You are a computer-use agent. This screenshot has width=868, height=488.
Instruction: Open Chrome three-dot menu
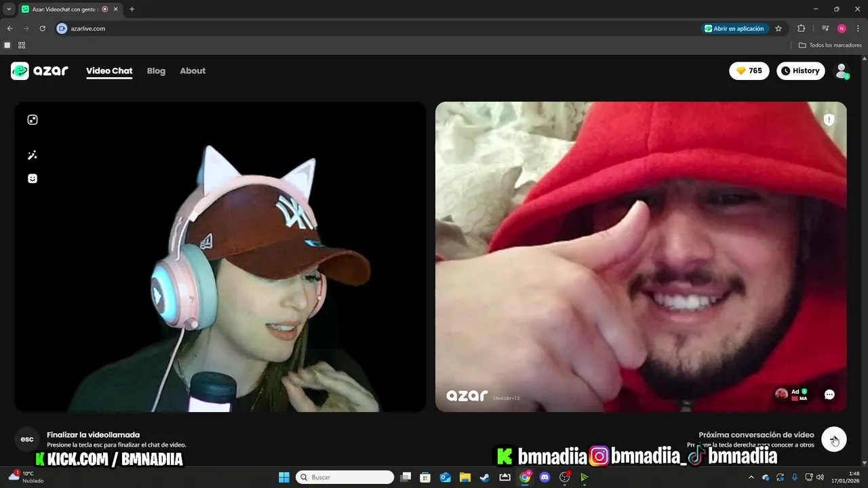[x=858, y=28]
